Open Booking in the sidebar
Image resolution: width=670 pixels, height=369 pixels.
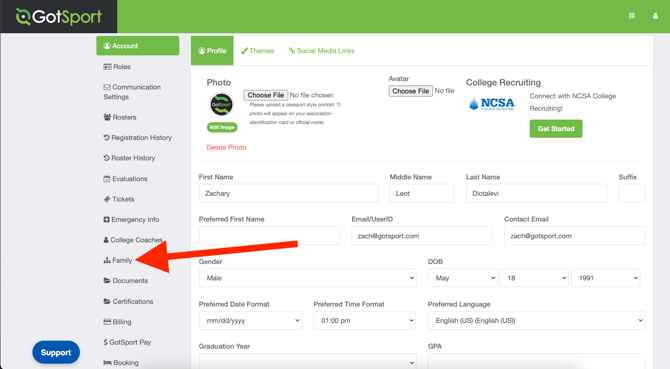click(121, 363)
